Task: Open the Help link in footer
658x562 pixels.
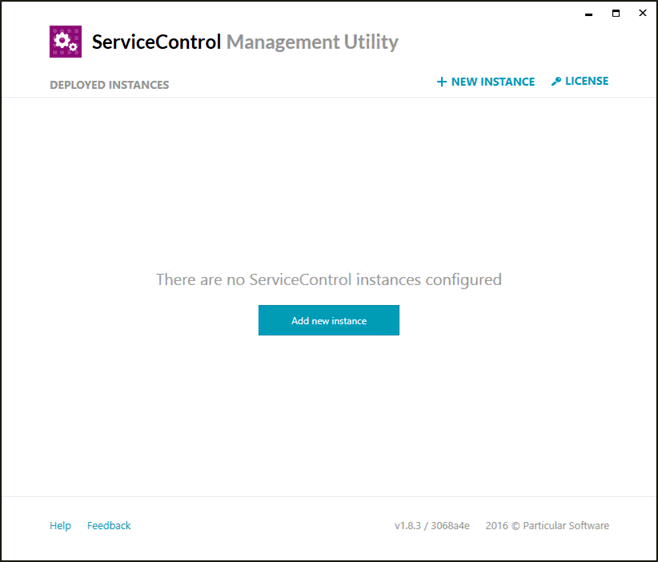Action: point(60,525)
